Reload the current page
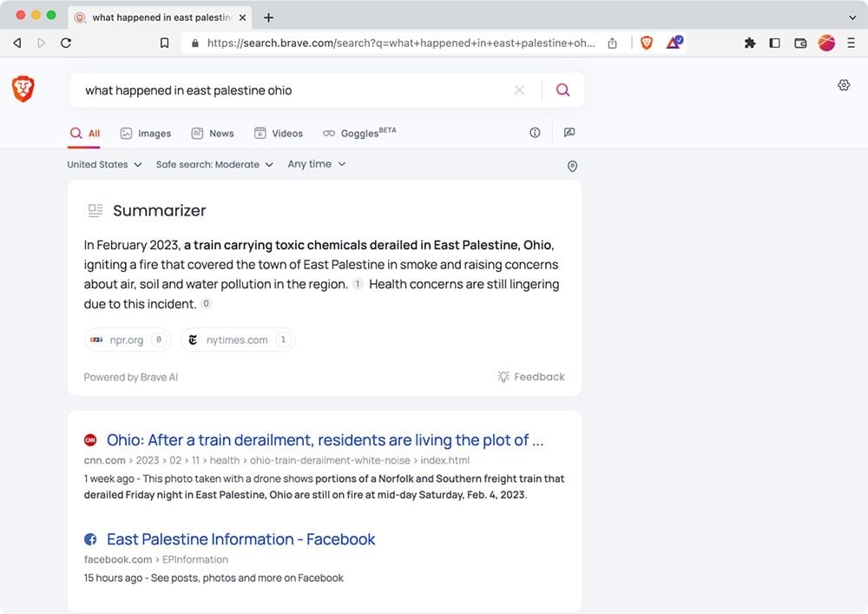 tap(66, 43)
